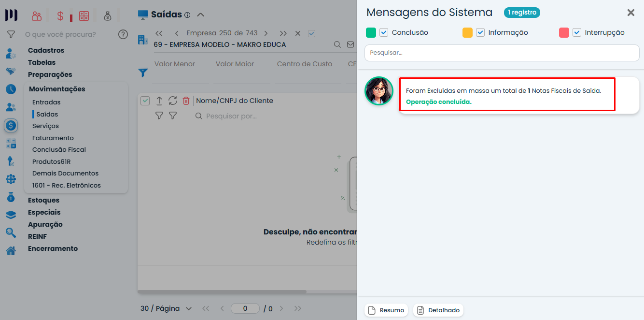The image size is (644, 320).
Task: Select the clock sidebar icon
Action: tap(11, 89)
